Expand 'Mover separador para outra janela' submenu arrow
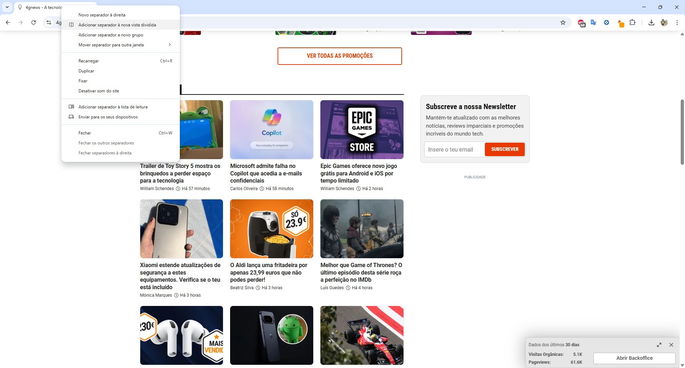 click(170, 45)
